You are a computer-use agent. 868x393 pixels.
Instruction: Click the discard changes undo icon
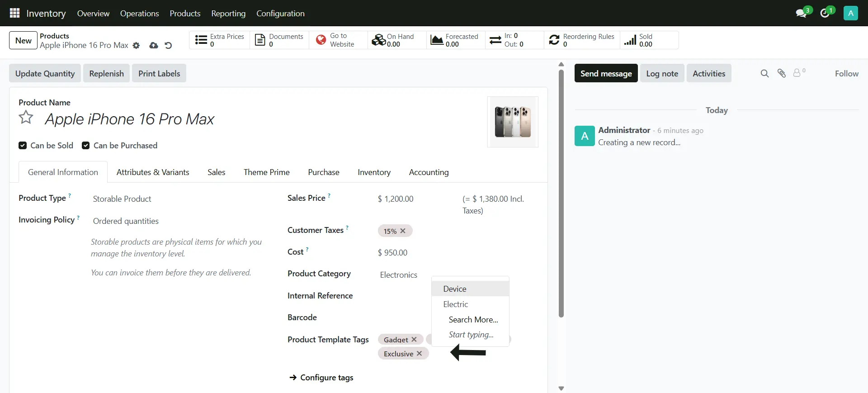click(168, 46)
